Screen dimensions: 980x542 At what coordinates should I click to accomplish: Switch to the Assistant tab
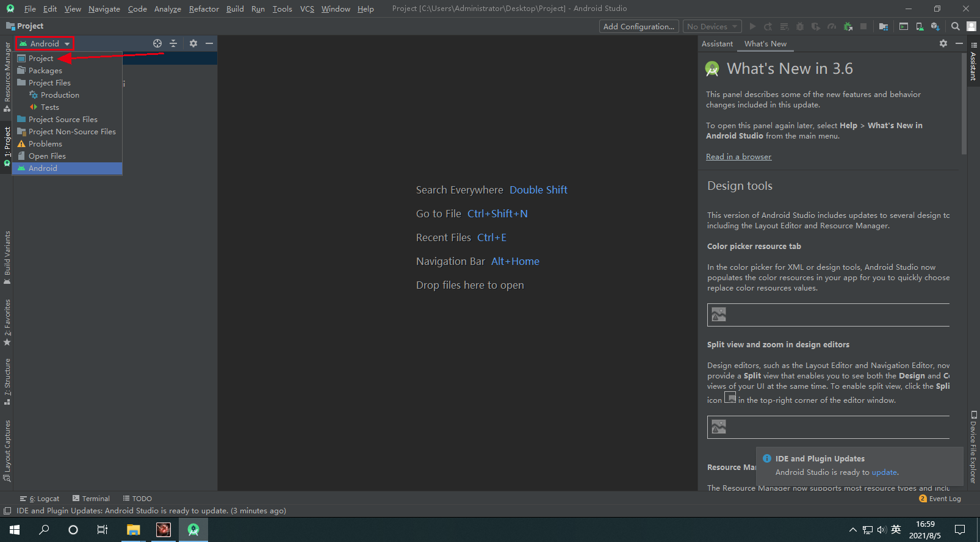point(717,44)
